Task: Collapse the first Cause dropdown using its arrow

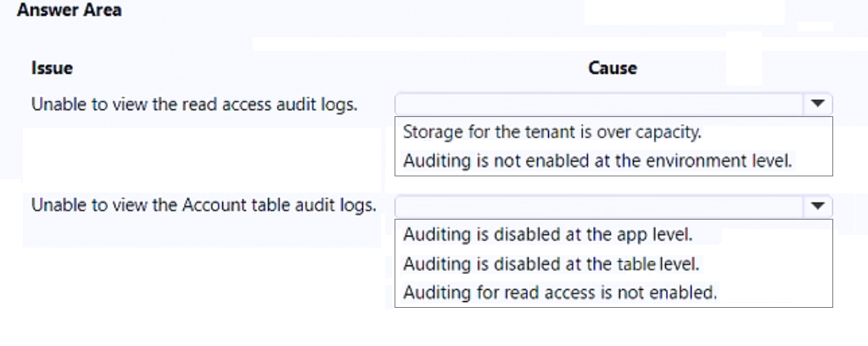Action: pyautogui.click(x=818, y=103)
